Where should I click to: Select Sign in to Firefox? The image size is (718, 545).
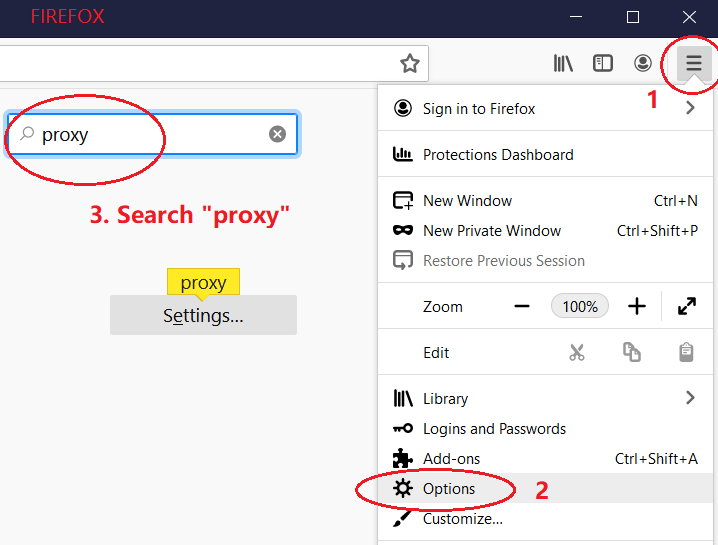pos(545,109)
